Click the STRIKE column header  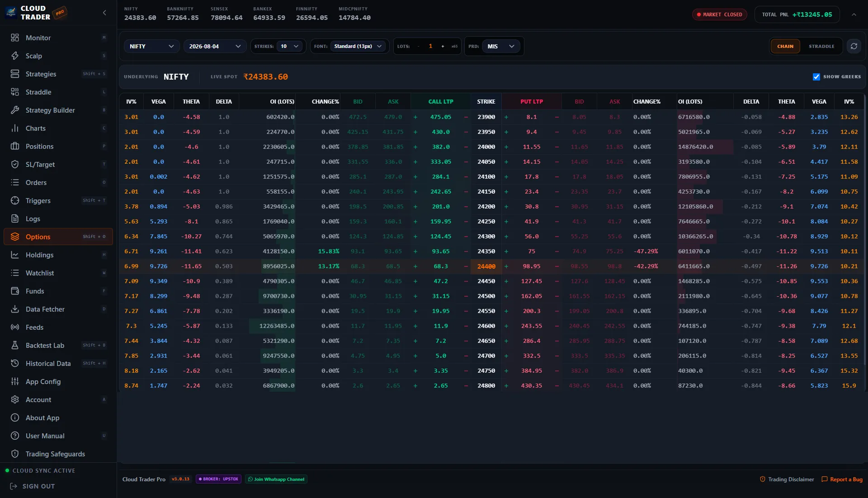486,102
